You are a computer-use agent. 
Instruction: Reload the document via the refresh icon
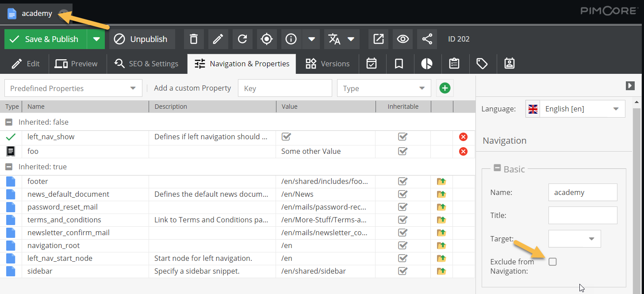click(x=242, y=39)
